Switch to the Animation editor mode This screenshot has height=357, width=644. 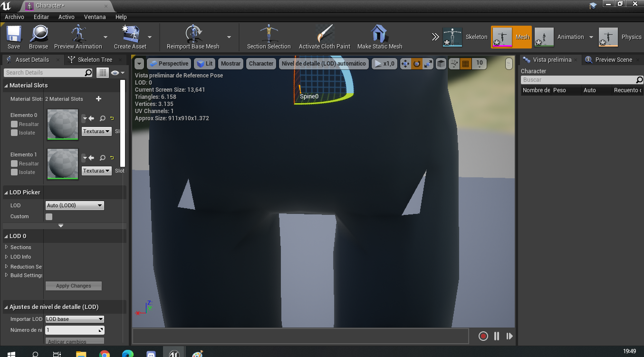tap(559, 37)
